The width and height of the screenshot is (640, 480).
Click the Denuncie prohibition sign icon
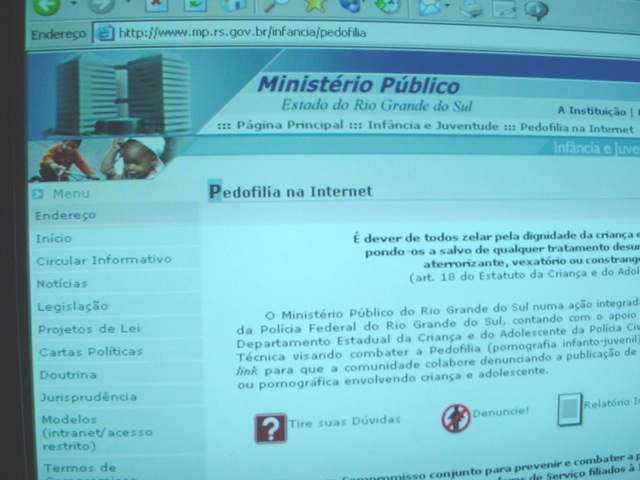click(x=456, y=418)
